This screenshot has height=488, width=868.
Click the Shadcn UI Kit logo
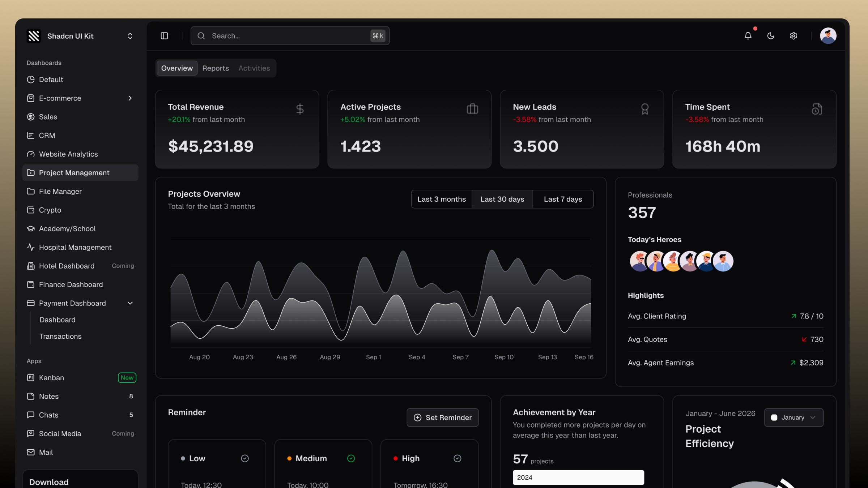pyautogui.click(x=34, y=36)
